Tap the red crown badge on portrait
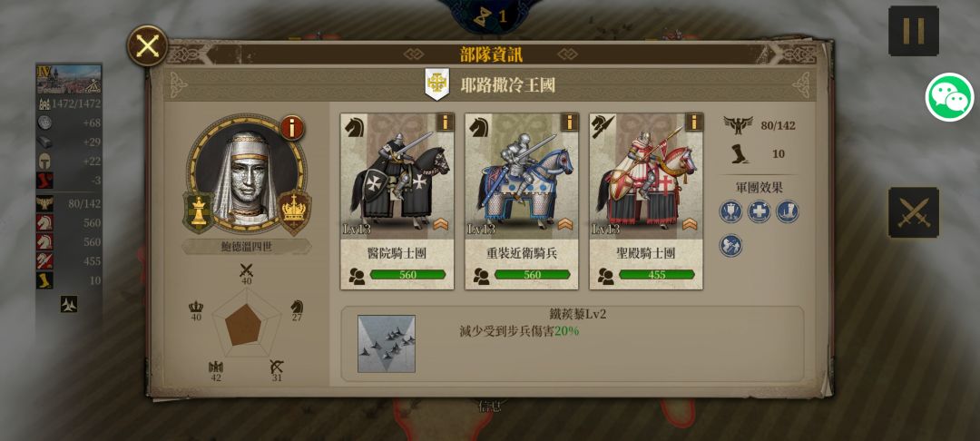This screenshot has height=441, width=980. [294, 212]
